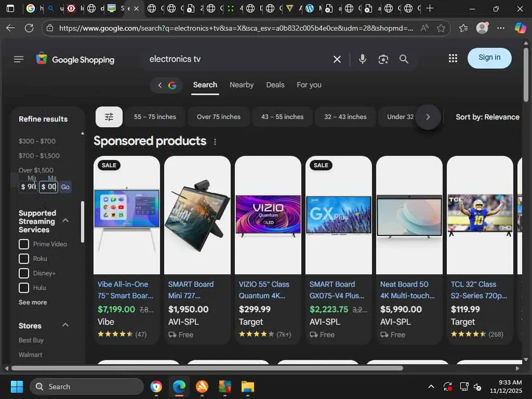Screen dimensions: 532x399
Task: Check the Prime Video checkbox
Action: point(24,244)
